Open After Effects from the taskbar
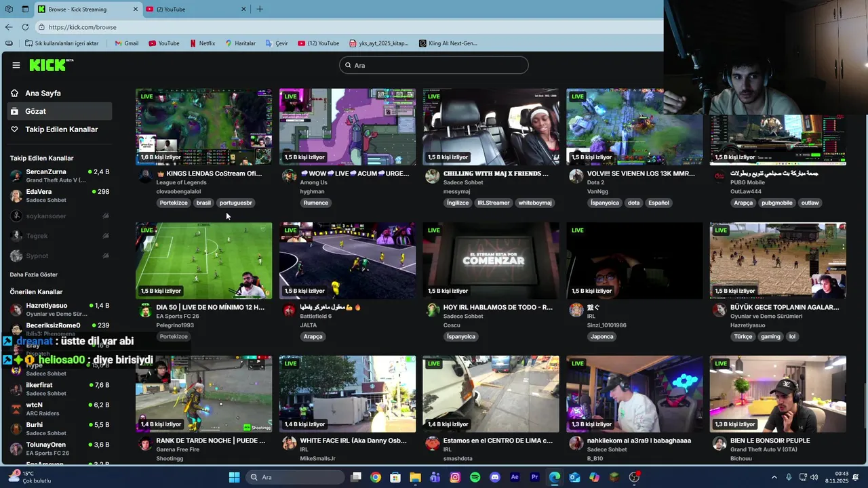Image resolution: width=868 pixels, height=488 pixels. coord(515,477)
